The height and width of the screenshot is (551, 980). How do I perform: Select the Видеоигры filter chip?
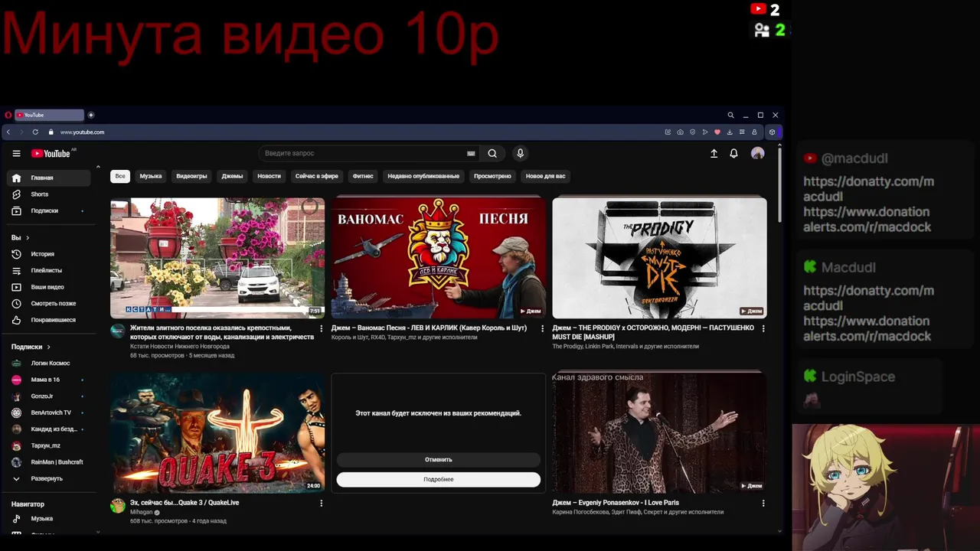click(191, 176)
